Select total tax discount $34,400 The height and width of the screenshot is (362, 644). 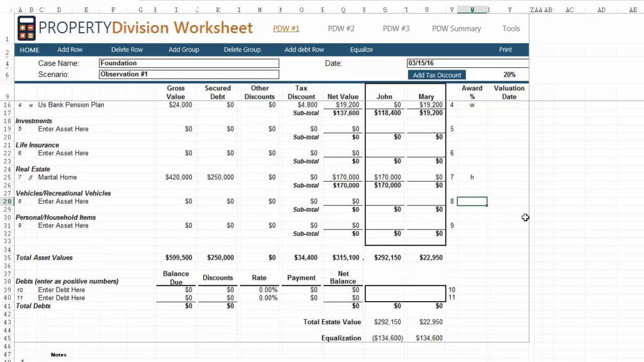306,258
